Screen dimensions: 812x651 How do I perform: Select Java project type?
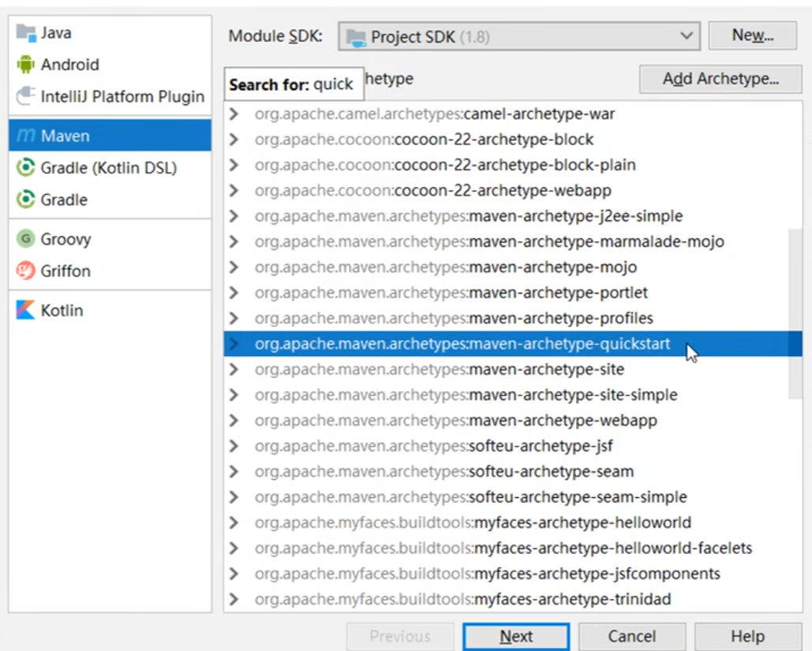click(110, 33)
